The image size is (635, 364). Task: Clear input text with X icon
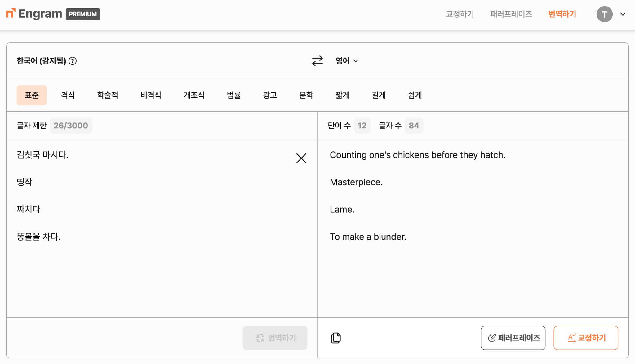(301, 158)
